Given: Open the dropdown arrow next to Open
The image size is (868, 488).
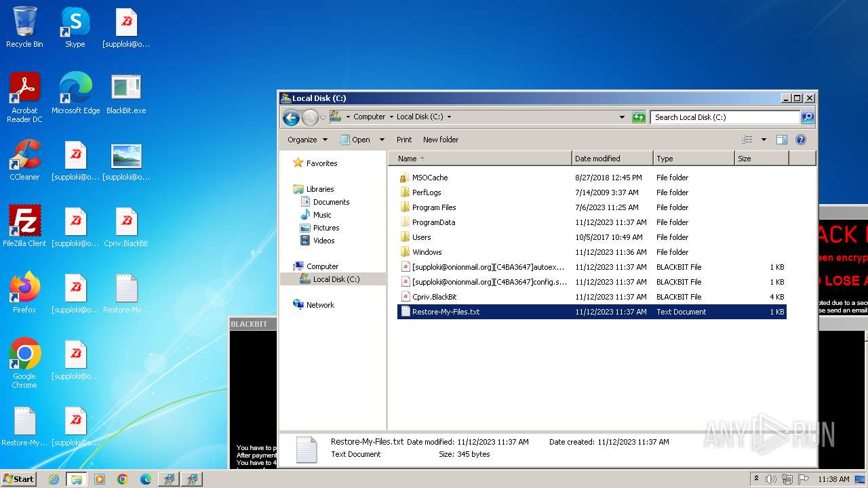Looking at the screenshot, I should pyautogui.click(x=382, y=140).
